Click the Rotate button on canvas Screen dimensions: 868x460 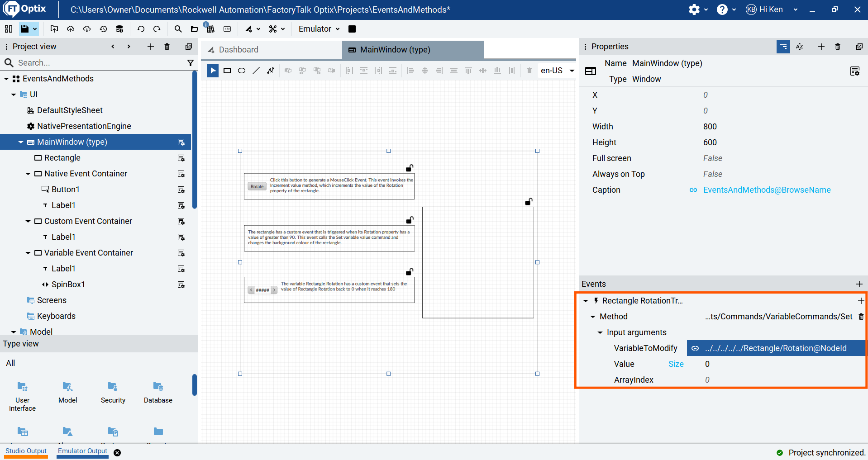(x=257, y=186)
